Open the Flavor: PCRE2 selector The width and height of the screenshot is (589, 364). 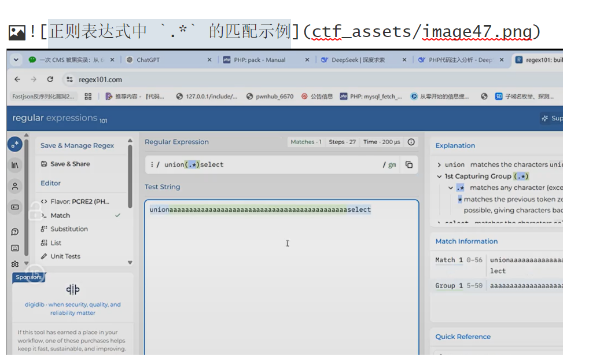click(x=75, y=201)
